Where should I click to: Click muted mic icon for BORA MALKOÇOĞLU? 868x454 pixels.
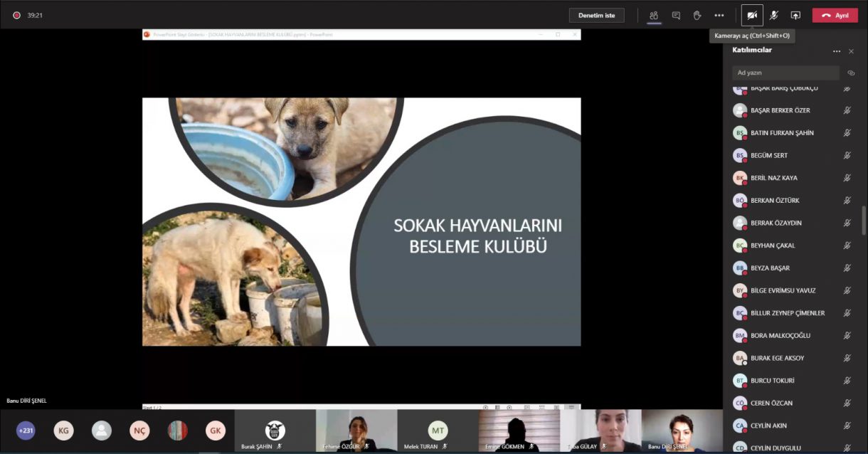pyautogui.click(x=847, y=336)
